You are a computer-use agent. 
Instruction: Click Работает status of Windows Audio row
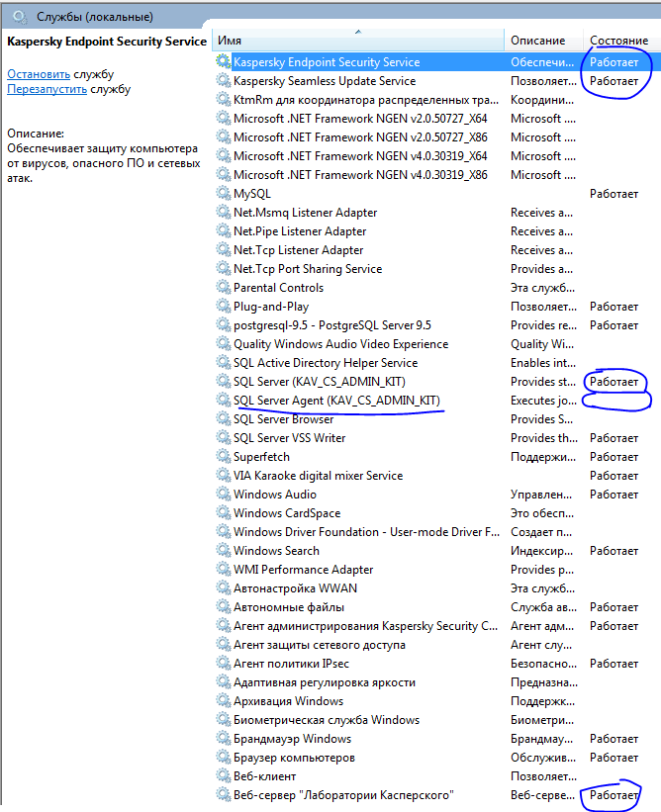pos(614,495)
